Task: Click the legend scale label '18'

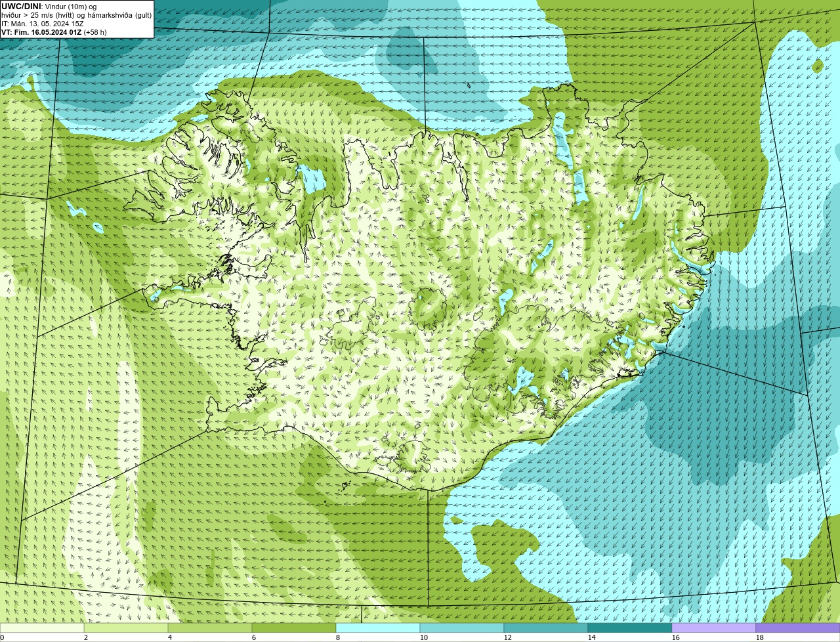Action: (x=760, y=637)
